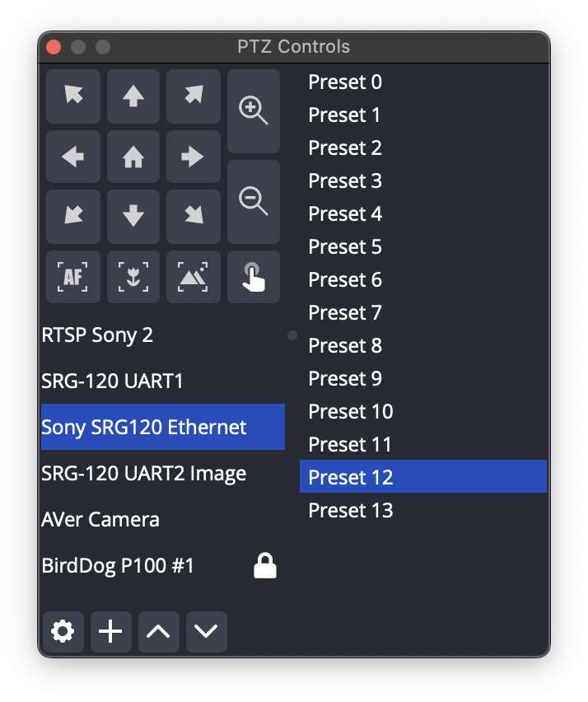This screenshot has height=702, width=588.
Task: Recall Preset 5 from the preset list
Action: 344,246
